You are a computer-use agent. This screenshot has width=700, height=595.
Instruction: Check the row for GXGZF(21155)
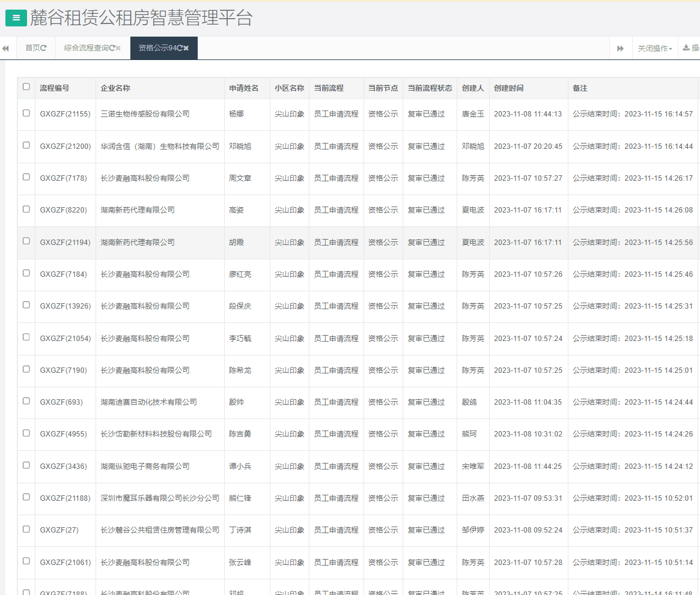(x=26, y=113)
